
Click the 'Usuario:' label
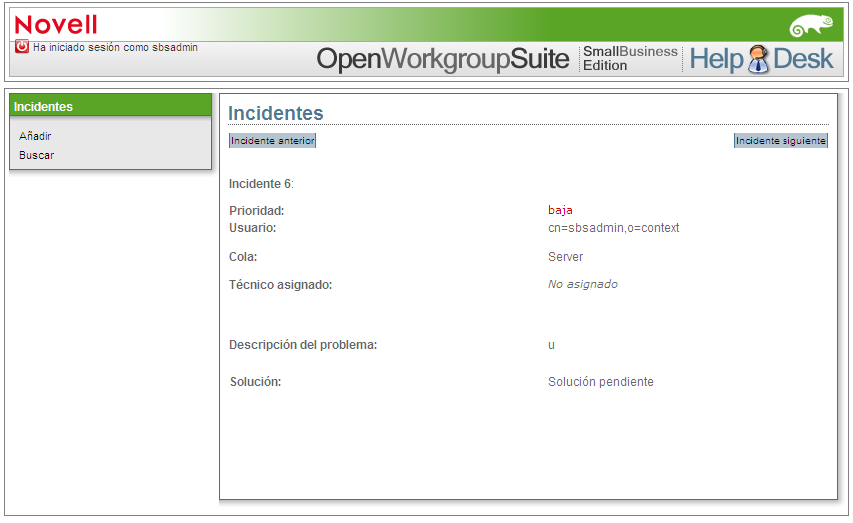pos(252,228)
